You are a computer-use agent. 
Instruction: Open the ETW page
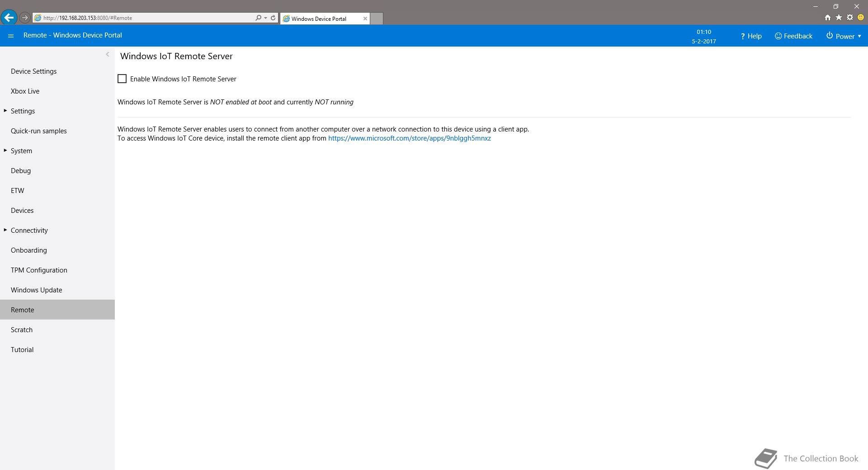pyautogui.click(x=57, y=191)
